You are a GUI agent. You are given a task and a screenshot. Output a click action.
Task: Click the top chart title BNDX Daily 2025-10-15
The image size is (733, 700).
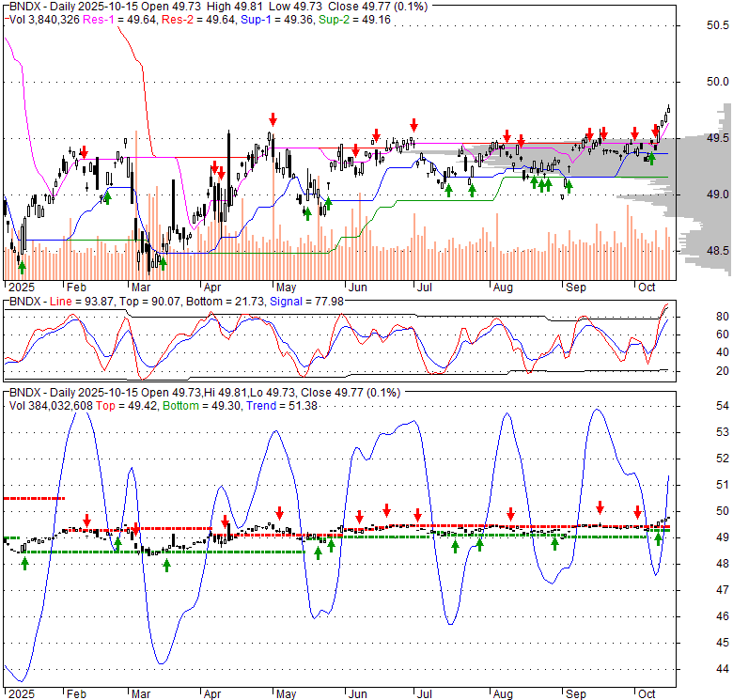pyautogui.click(x=74, y=7)
